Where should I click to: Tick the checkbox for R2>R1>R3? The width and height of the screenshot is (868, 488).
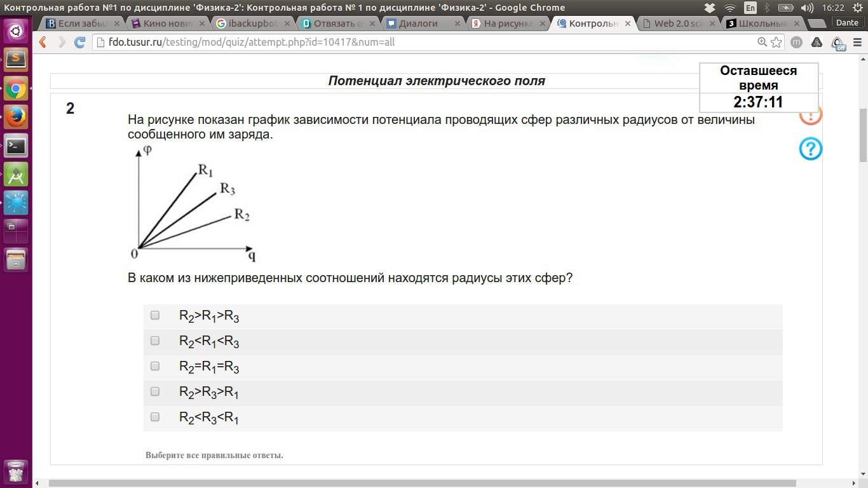154,315
